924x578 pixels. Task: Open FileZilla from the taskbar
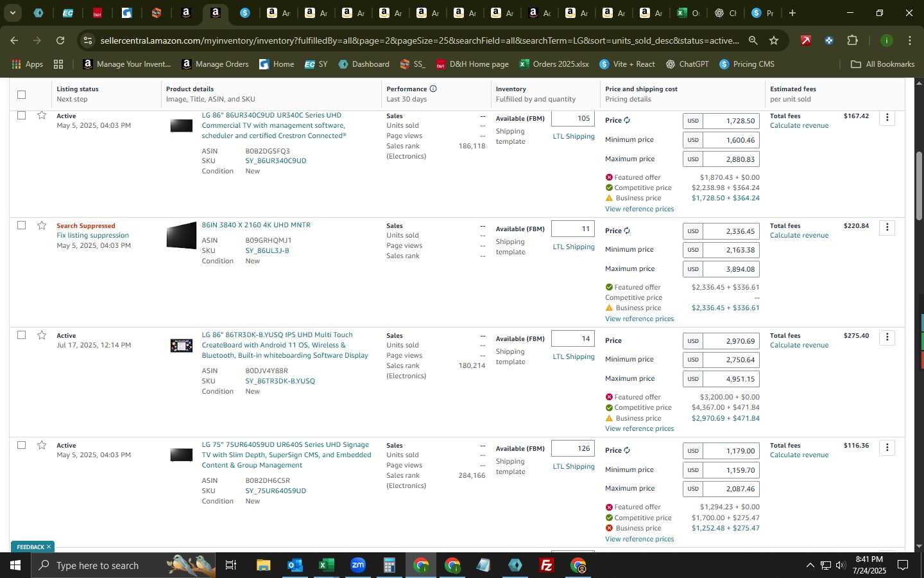[547, 565]
